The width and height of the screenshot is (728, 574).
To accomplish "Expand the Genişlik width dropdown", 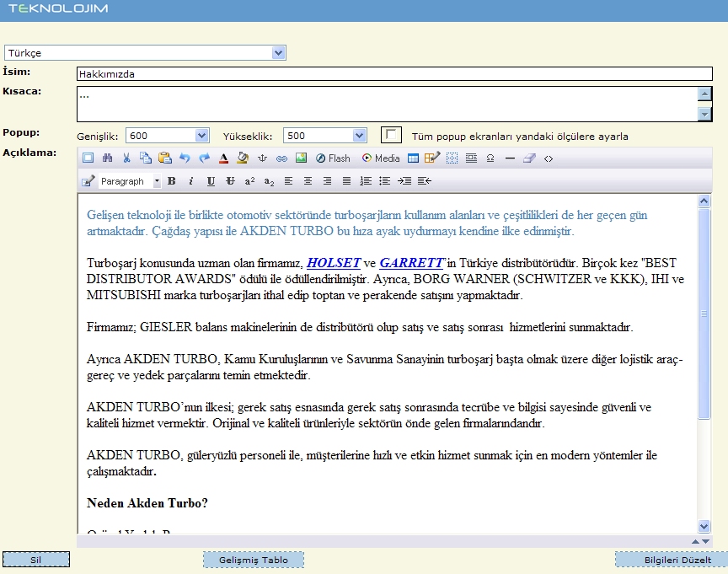I will pos(167,136).
